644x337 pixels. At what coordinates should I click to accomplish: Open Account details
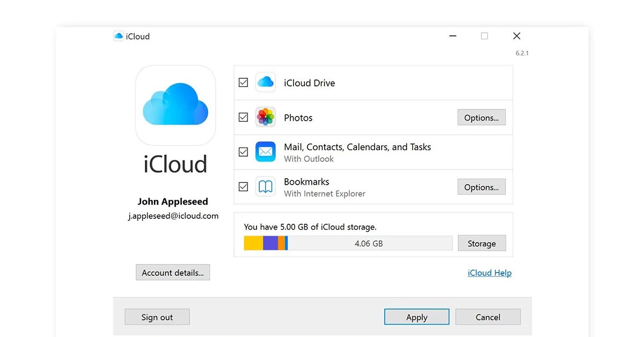tap(173, 273)
